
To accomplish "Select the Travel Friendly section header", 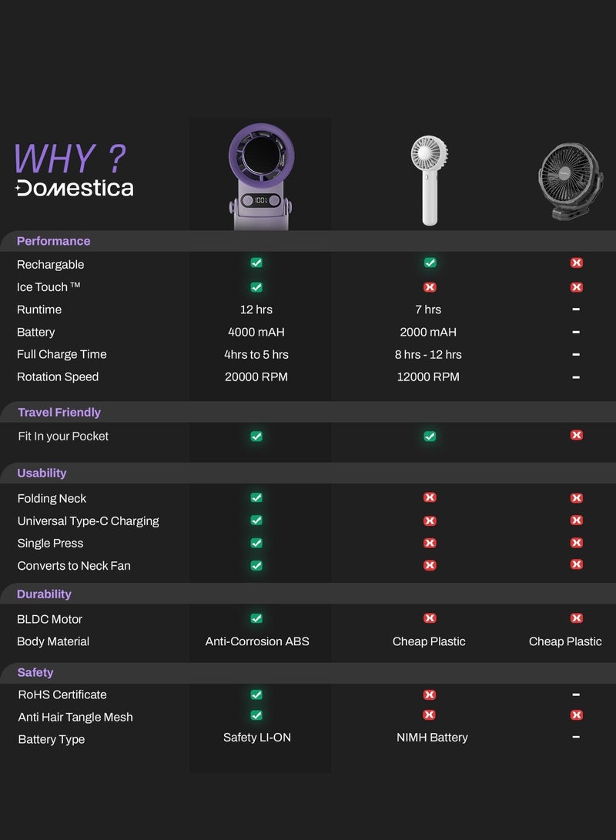I will 59,412.
